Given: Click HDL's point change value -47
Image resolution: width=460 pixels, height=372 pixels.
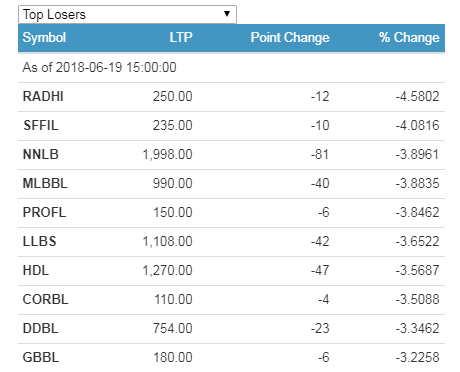Looking at the screenshot, I should click(320, 270).
